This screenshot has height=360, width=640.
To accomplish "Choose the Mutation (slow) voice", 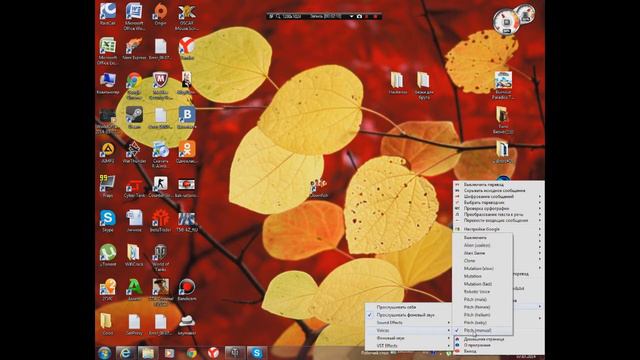I will coord(482,268).
